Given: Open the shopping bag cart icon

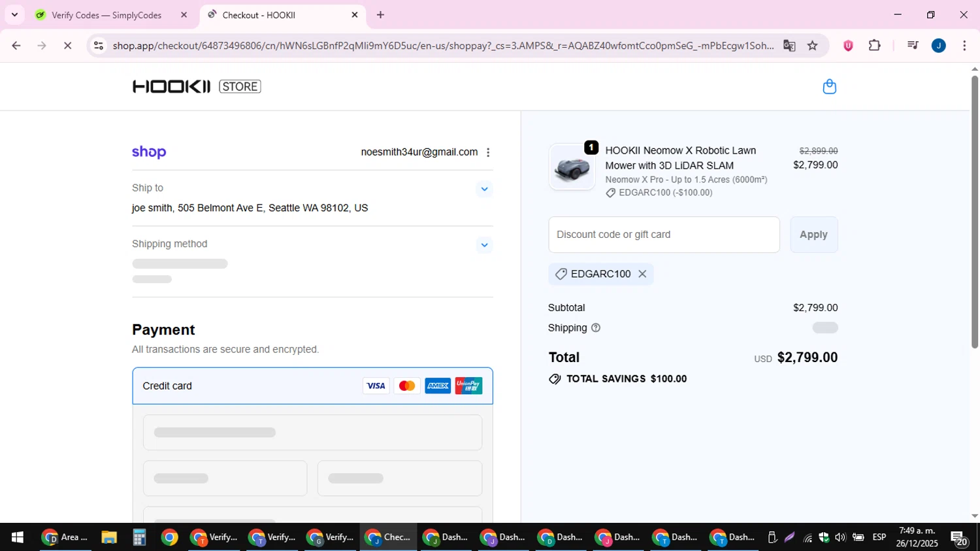Looking at the screenshot, I should [829, 86].
